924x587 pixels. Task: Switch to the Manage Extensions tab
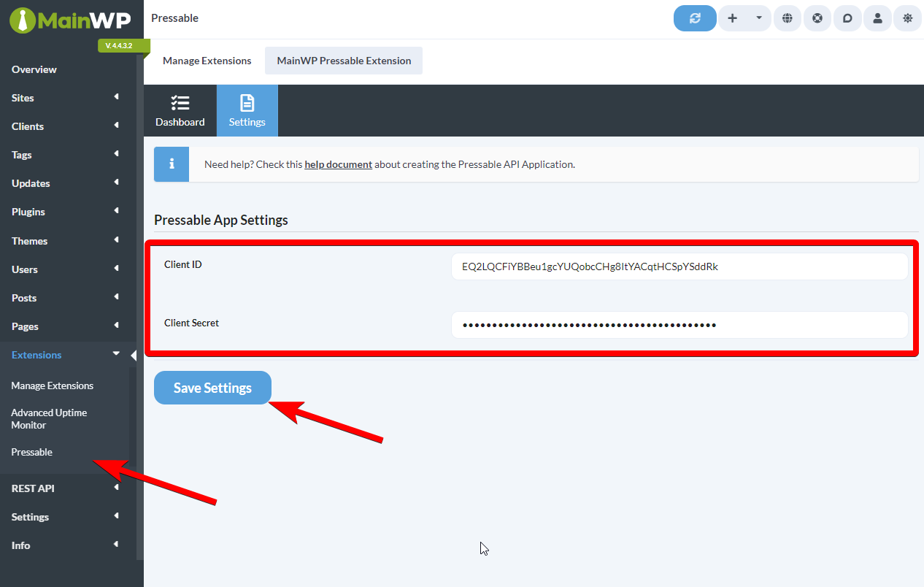[x=207, y=61]
